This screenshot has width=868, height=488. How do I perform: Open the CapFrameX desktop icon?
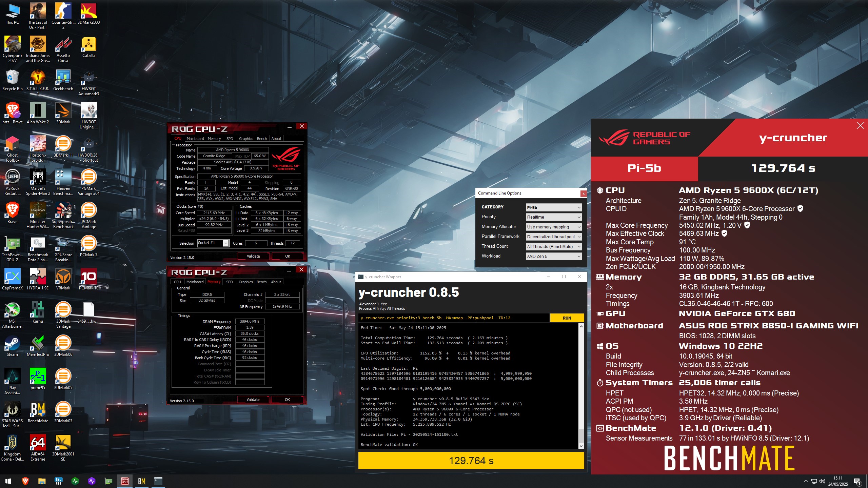(x=13, y=279)
